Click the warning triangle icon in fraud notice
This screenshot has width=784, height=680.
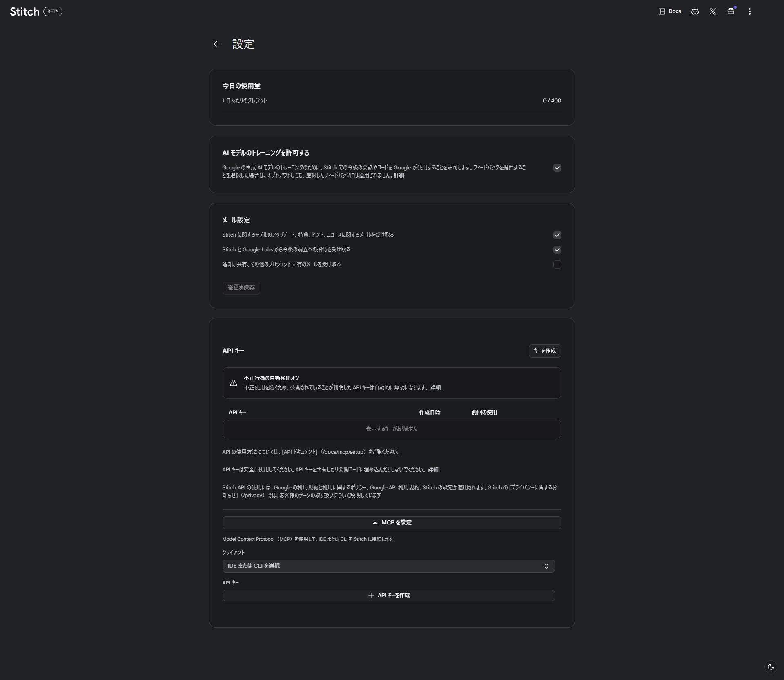[x=234, y=383]
